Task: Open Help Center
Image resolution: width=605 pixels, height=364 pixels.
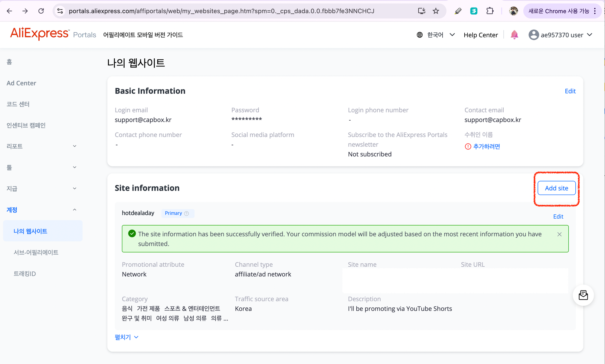Action: pyautogui.click(x=481, y=35)
